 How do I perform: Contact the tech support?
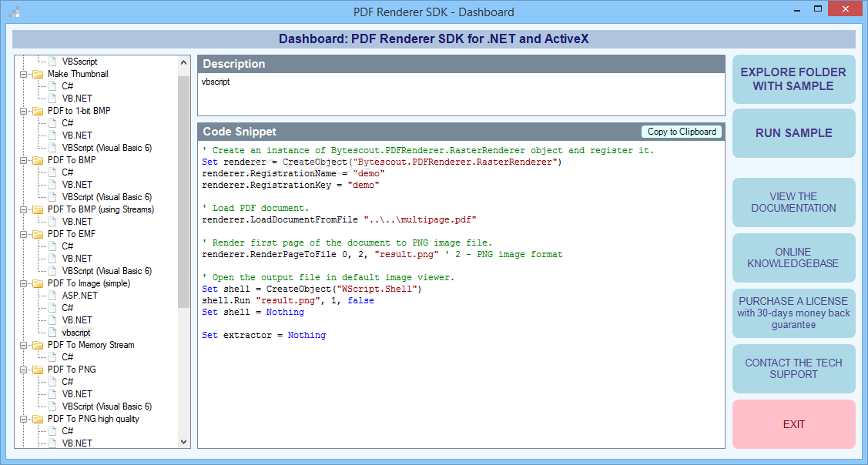pyautogui.click(x=794, y=369)
